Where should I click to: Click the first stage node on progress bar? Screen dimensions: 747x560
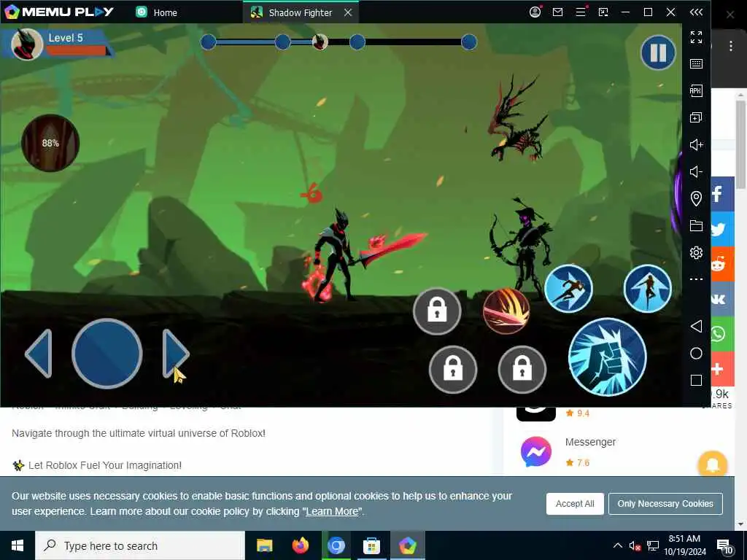pyautogui.click(x=208, y=42)
